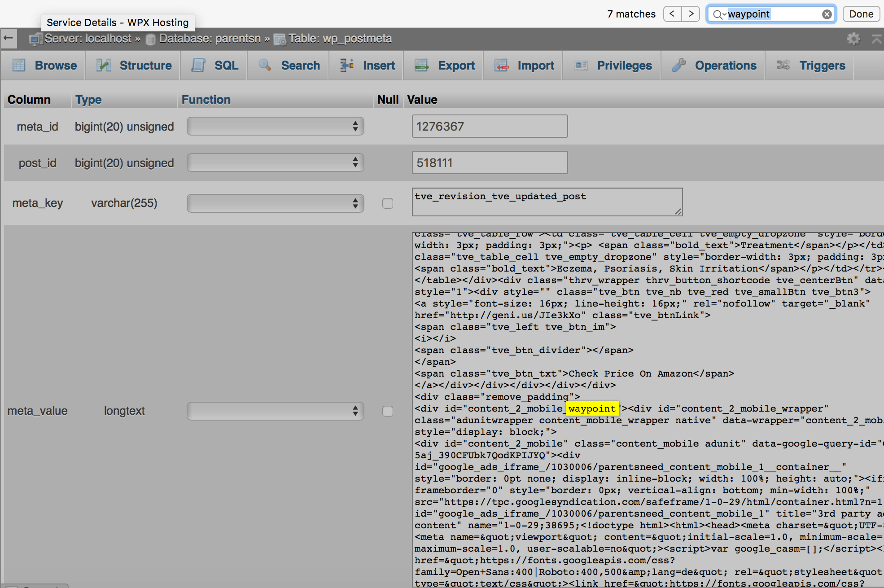The width and height of the screenshot is (884, 588).
Task: Toggle Null checkbox for meta_key
Action: coord(388,203)
